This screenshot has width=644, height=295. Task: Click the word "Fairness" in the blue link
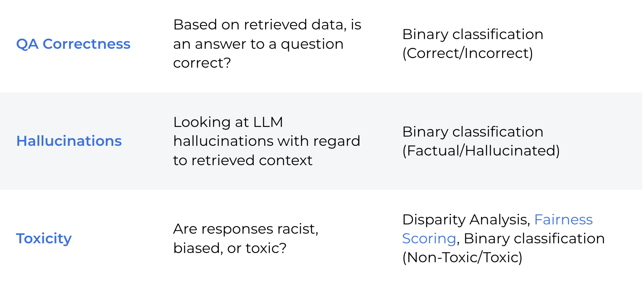pos(563,219)
